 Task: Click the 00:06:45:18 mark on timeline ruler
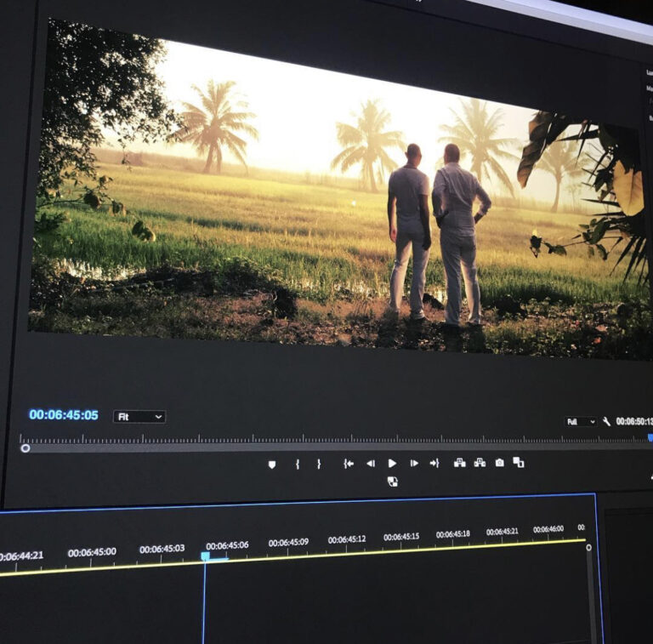(453, 533)
